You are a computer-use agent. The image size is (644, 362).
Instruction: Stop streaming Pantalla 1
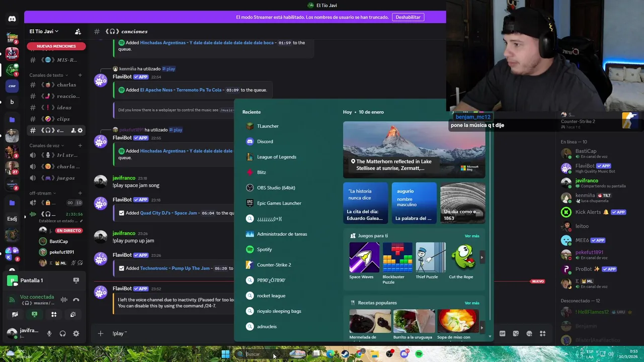coord(76,280)
